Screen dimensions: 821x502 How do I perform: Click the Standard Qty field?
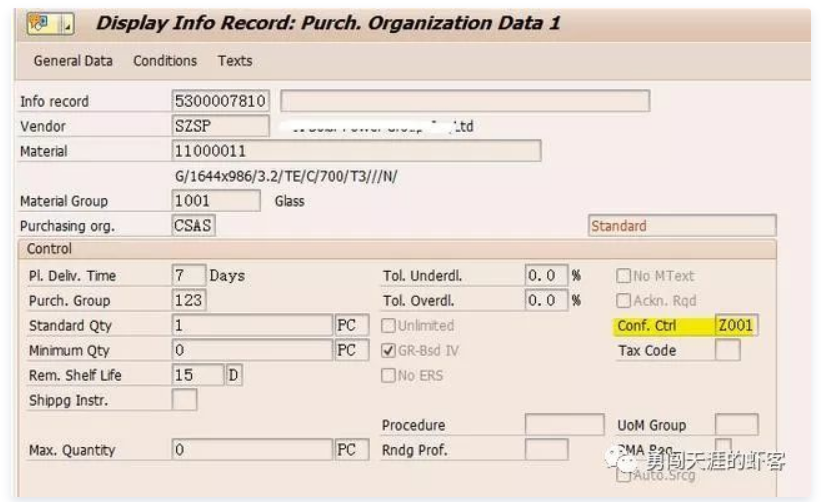(252, 325)
